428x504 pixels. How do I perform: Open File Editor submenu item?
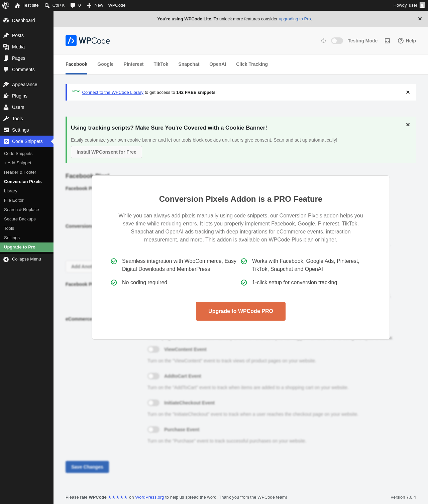click(27, 200)
